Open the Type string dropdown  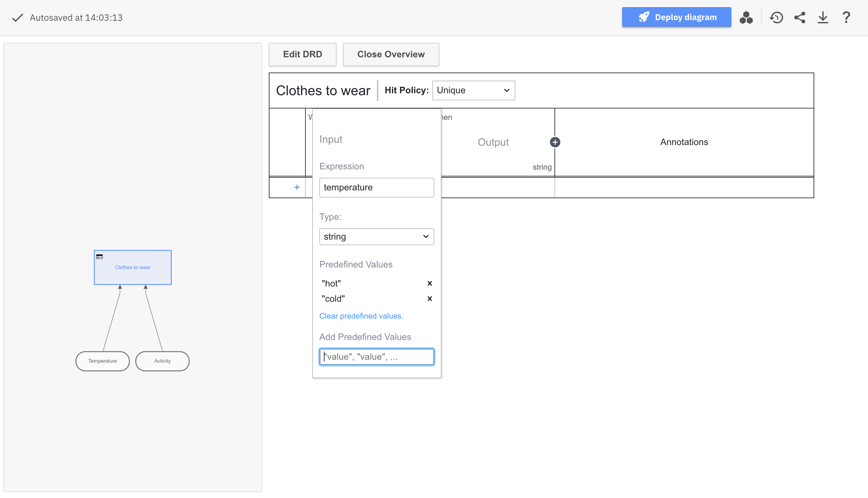coord(376,237)
